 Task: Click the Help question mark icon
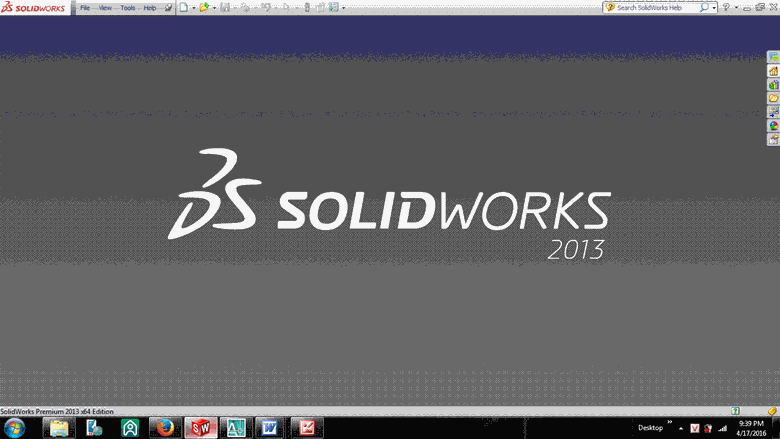[726, 7]
